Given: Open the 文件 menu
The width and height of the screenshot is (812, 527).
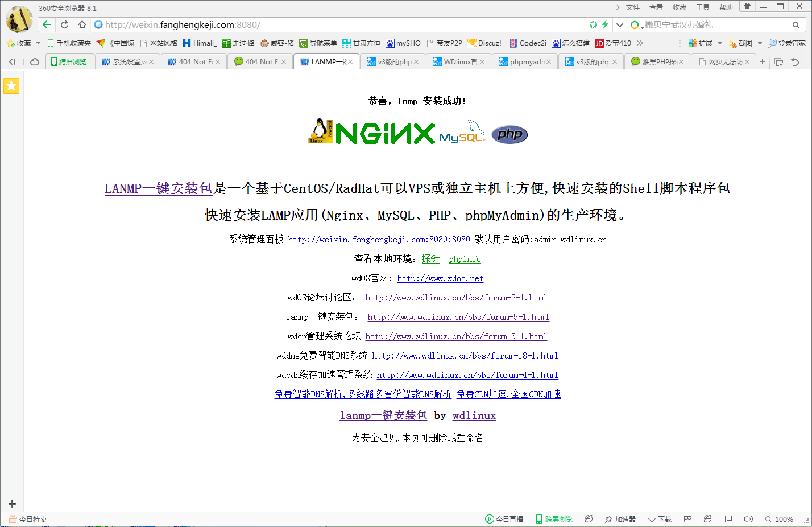Looking at the screenshot, I should (x=633, y=7).
